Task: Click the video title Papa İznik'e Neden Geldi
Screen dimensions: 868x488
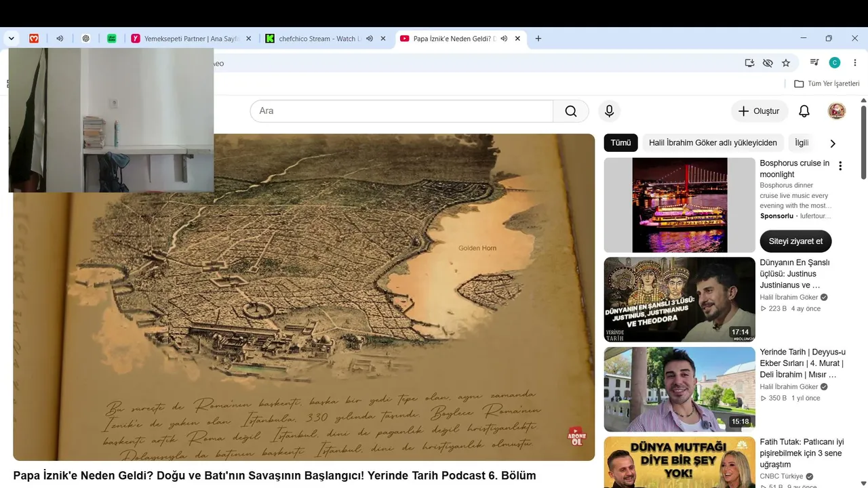Action: point(275,476)
